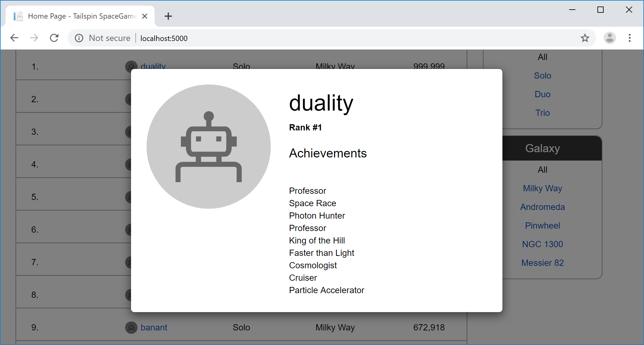
Task: Click the Faster than Light achievement
Action: [321, 253]
